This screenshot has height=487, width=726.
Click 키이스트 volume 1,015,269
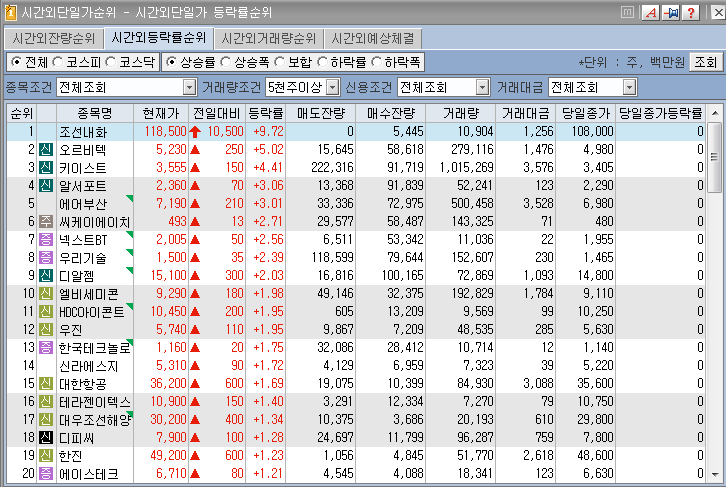click(466, 168)
